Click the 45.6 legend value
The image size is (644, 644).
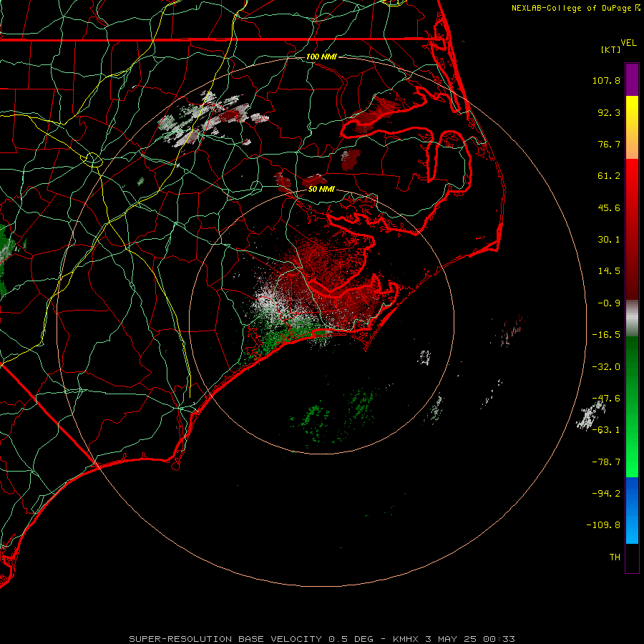[609, 208]
